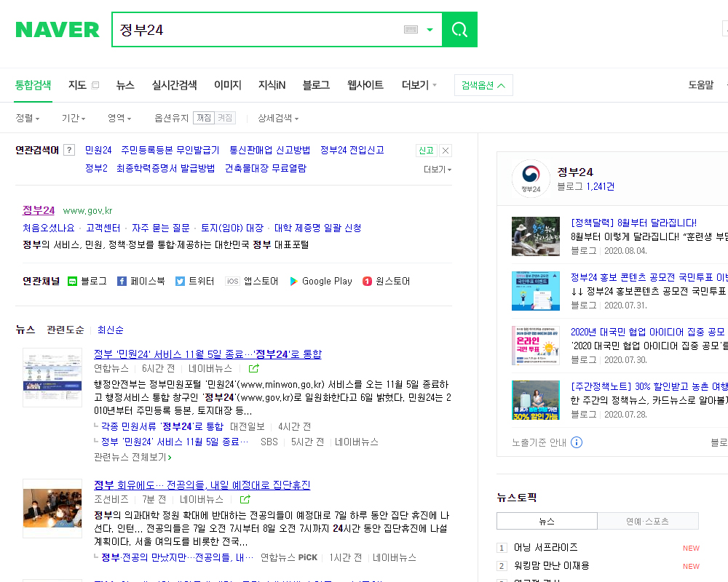Click related search 주민등록등본 무인발급기
Image resolution: width=728 pixels, height=582 pixels.
170,150
